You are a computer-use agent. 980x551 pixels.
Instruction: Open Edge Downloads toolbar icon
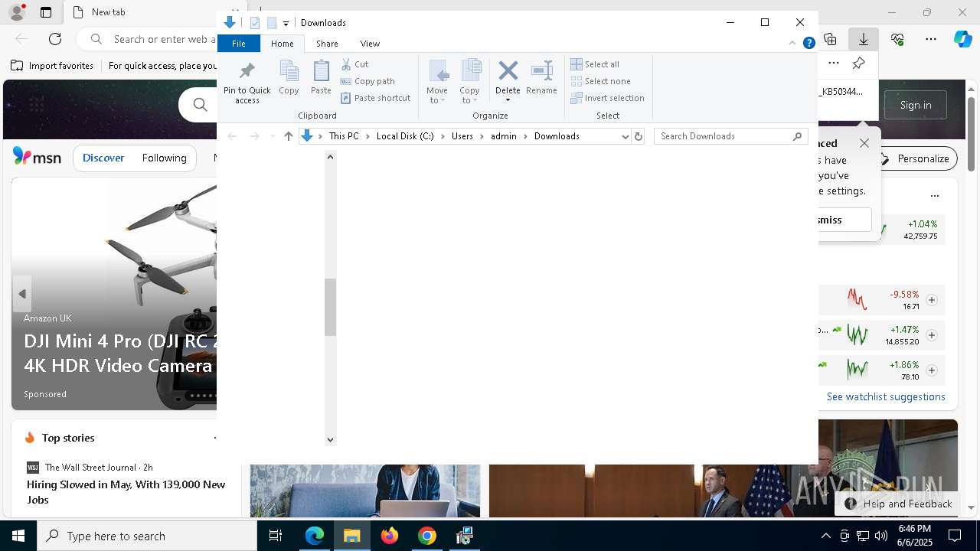tap(864, 39)
